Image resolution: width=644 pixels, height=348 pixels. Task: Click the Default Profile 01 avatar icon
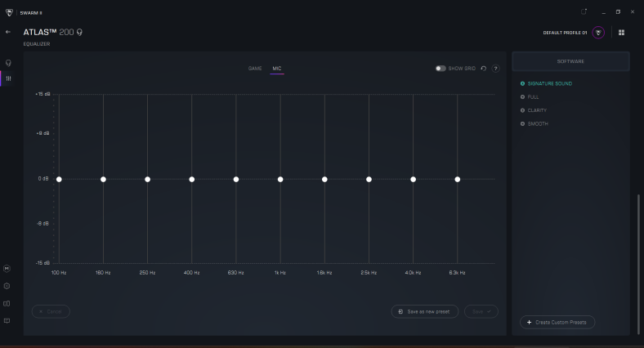click(599, 33)
